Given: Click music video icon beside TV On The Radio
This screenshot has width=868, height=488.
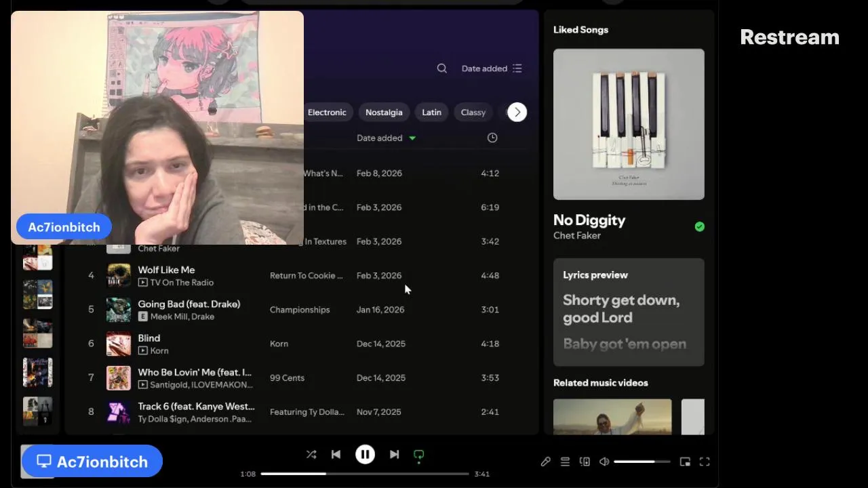Looking at the screenshot, I should tap(143, 283).
